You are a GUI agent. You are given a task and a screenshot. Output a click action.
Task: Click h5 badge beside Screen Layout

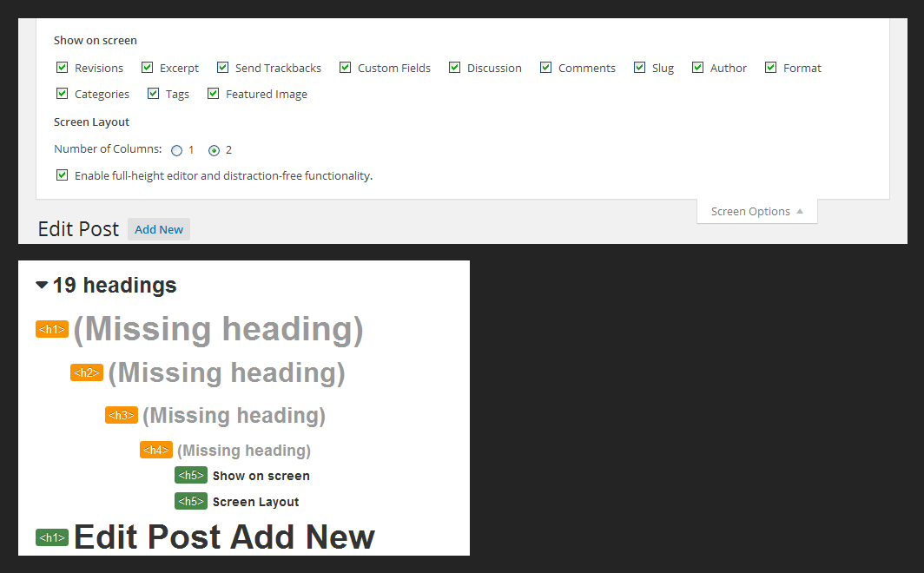191,501
